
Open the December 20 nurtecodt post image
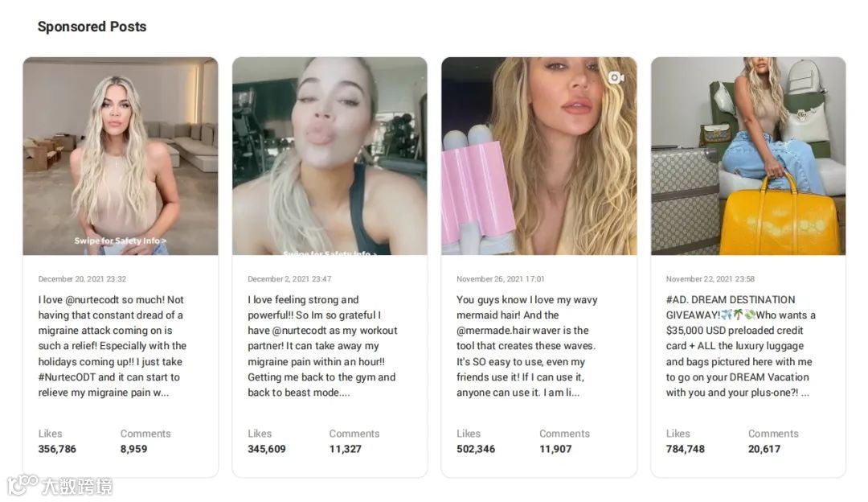pyautogui.click(x=121, y=156)
